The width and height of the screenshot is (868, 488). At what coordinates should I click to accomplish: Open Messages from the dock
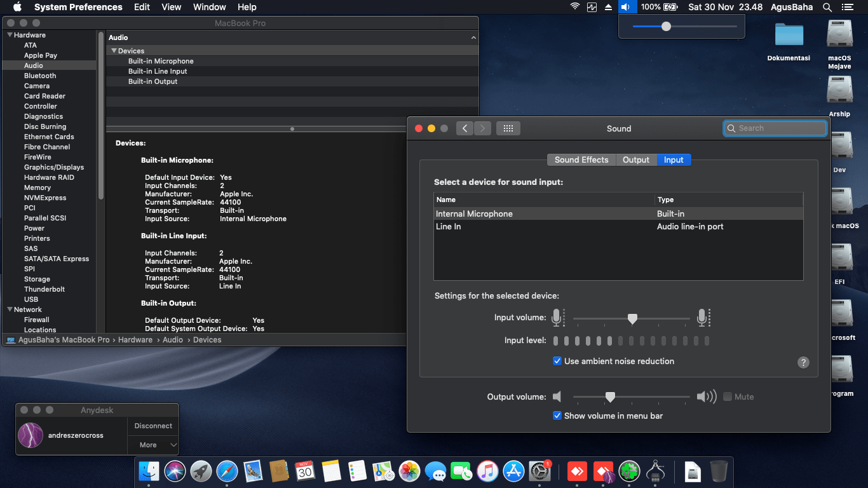coord(435,471)
